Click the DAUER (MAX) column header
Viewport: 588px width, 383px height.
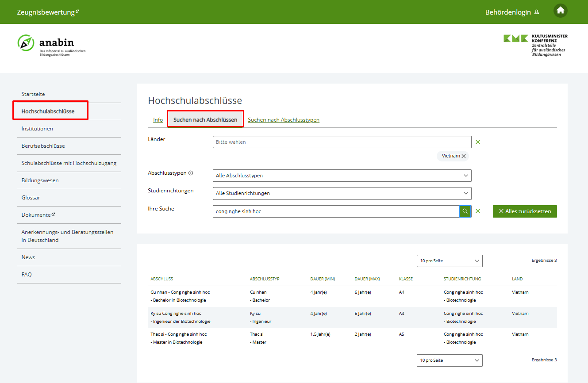tap(367, 279)
